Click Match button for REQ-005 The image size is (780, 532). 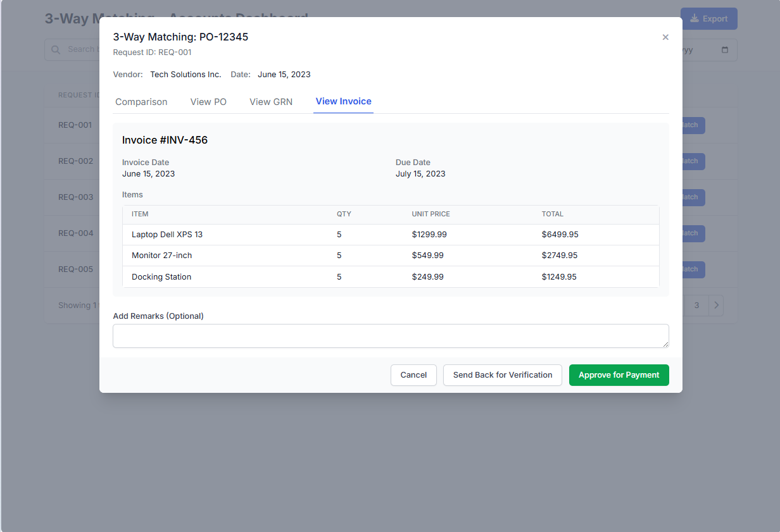(693, 269)
